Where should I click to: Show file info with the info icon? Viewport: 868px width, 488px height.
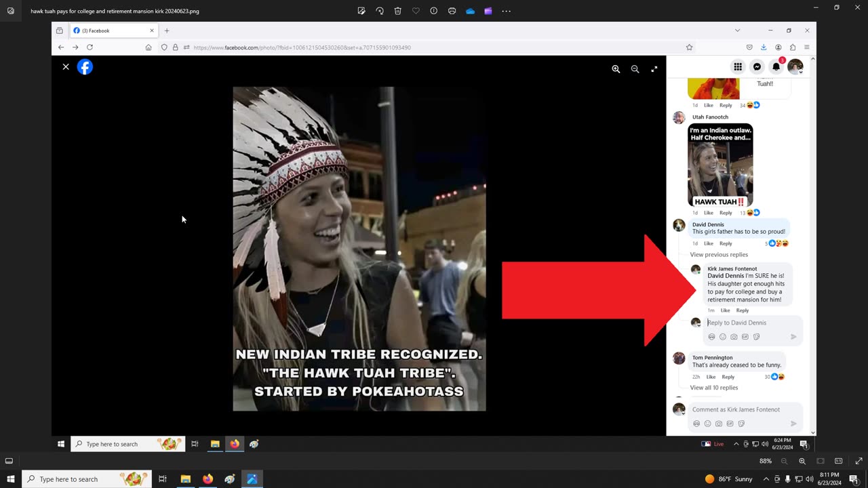click(x=434, y=11)
